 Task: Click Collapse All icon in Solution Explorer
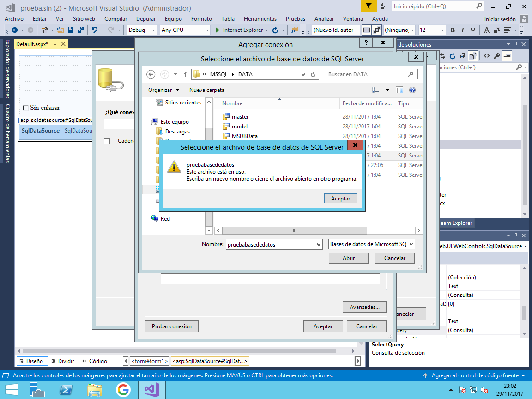[462, 56]
